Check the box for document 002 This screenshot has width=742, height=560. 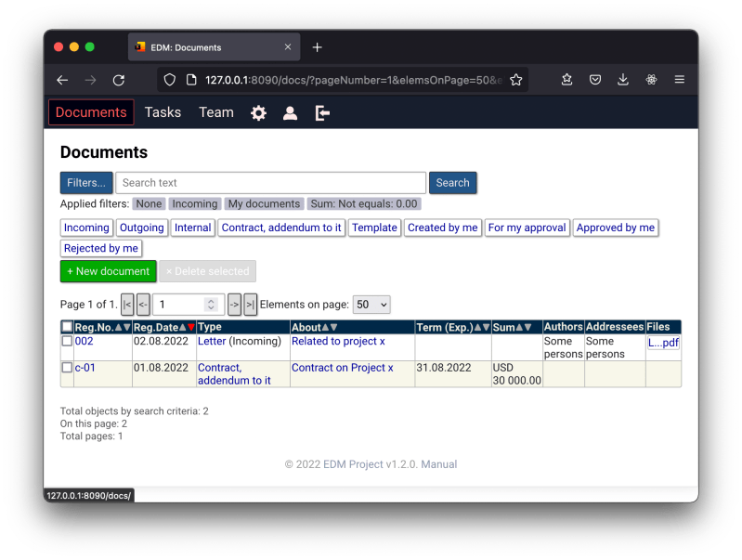pos(67,341)
